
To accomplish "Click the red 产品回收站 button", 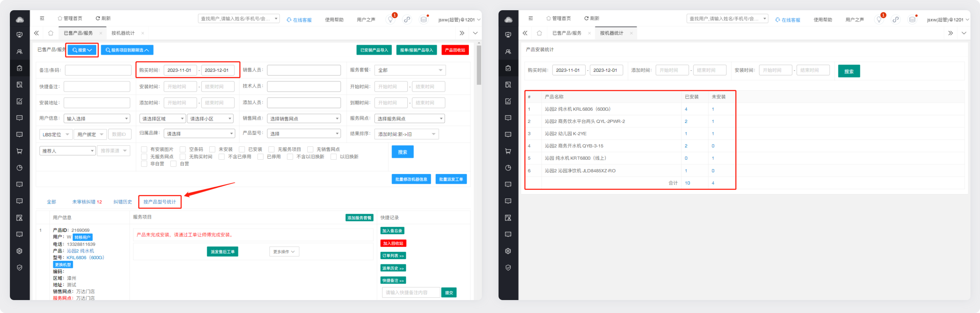I will [x=455, y=50].
